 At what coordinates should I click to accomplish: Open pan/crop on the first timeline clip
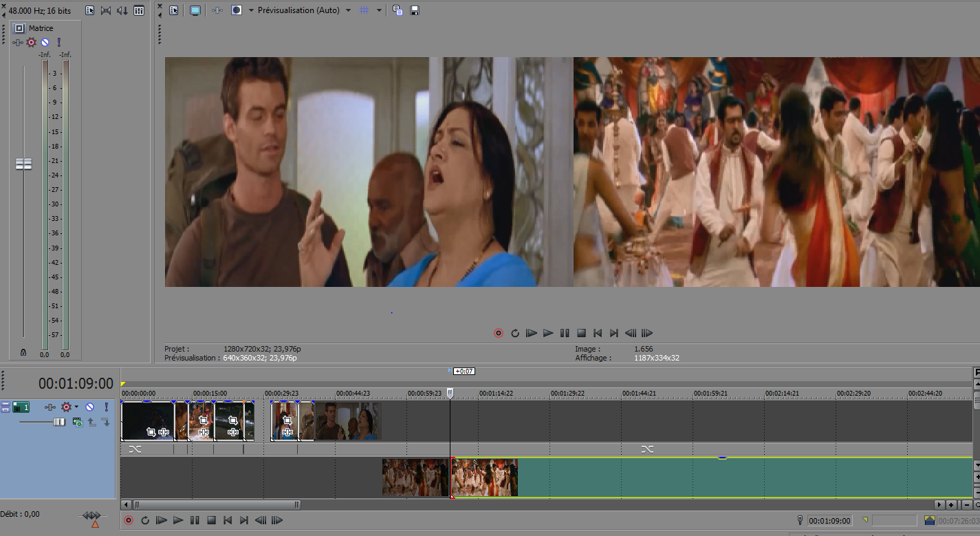click(151, 432)
